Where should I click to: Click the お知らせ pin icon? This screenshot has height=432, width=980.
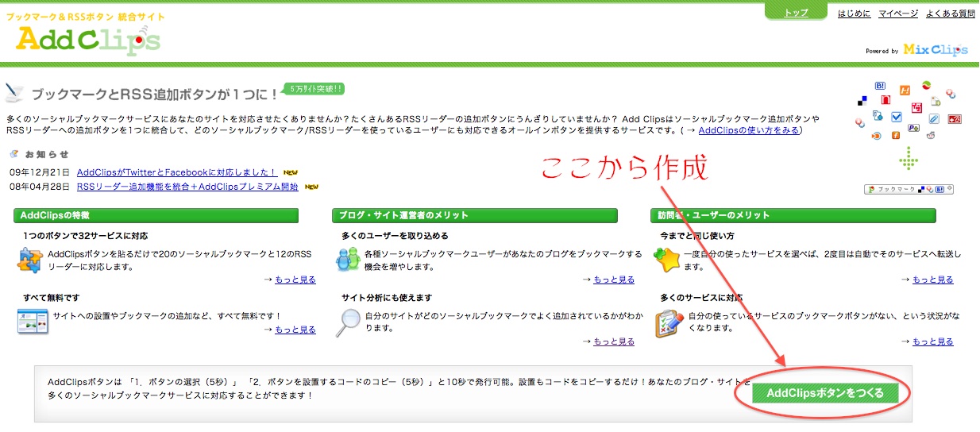(x=14, y=154)
